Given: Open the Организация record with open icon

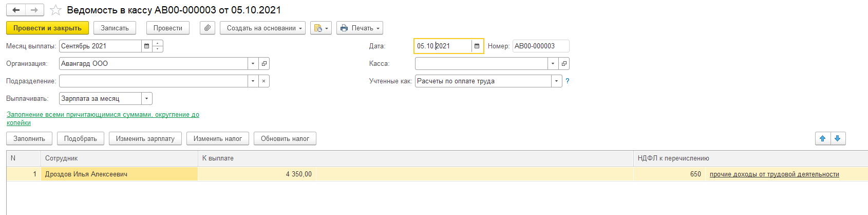Looking at the screenshot, I should pyautogui.click(x=264, y=64).
